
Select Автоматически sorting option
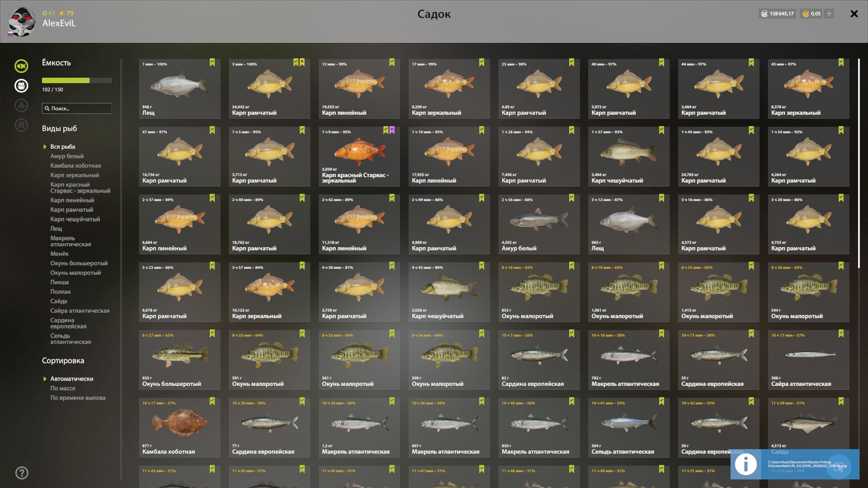click(x=72, y=379)
